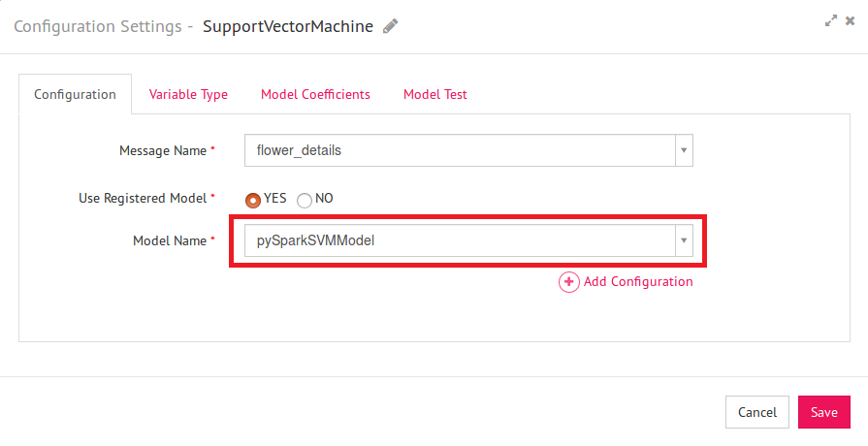Click the circled plus icon
868x446 pixels.
pyautogui.click(x=569, y=282)
